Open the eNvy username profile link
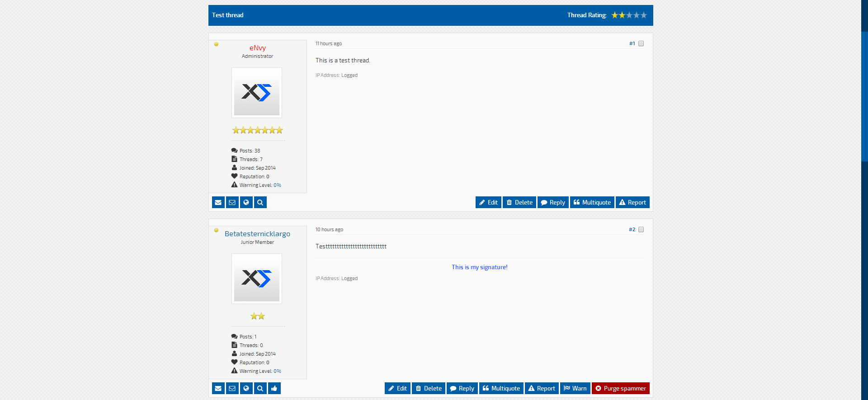The image size is (868, 400). (258, 48)
